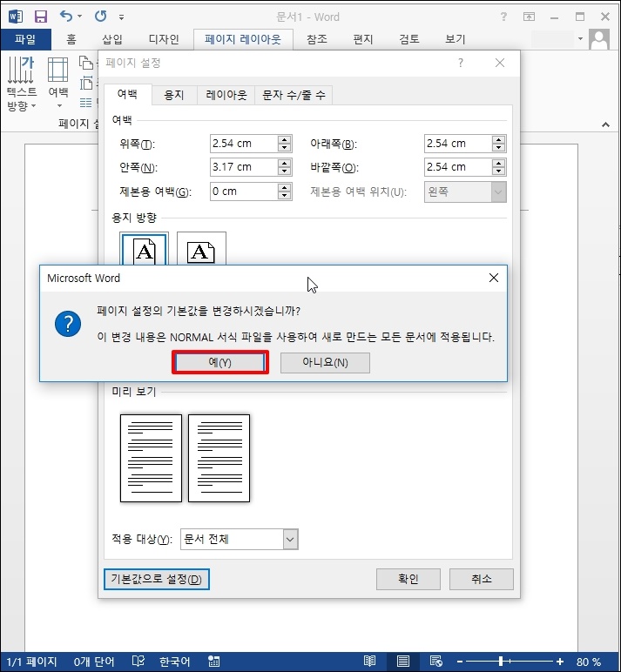Select the 용지 tab in page setup

click(174, 95)
